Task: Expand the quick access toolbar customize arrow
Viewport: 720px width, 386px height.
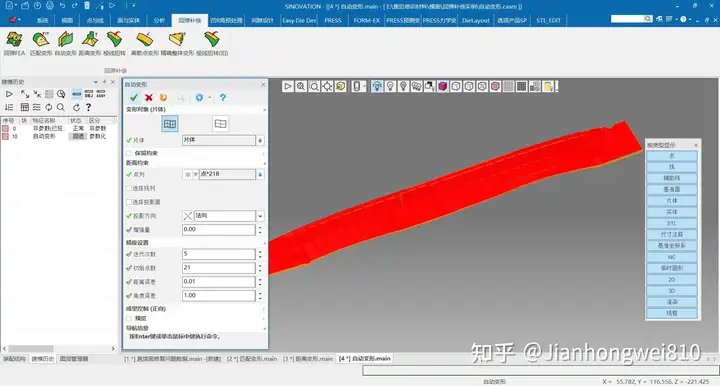Action: pyautogui.click(x=134, y=6)
